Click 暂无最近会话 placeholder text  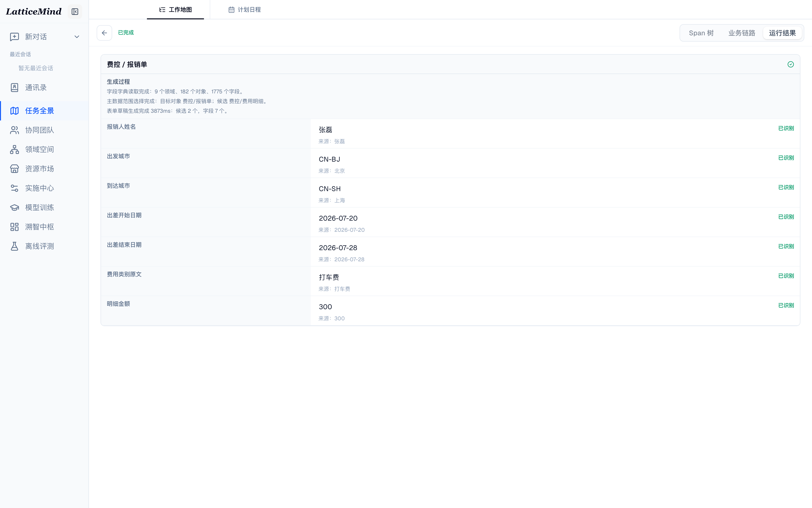click(36, 68)
